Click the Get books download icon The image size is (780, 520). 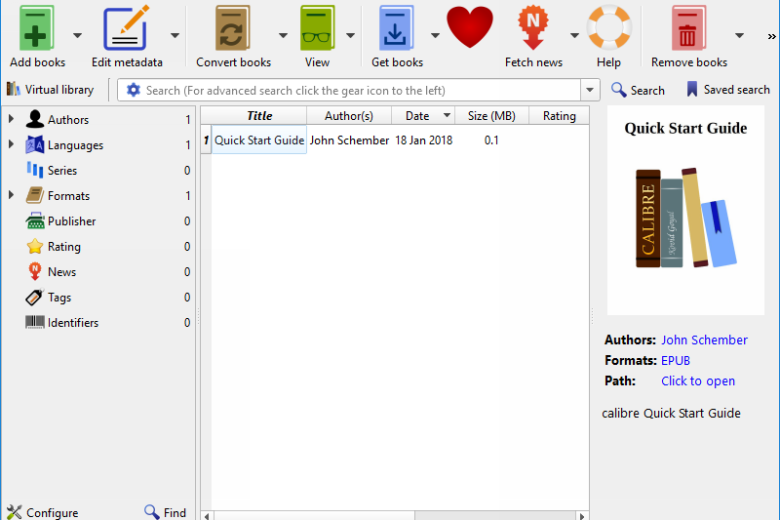[x=396, y=29]
